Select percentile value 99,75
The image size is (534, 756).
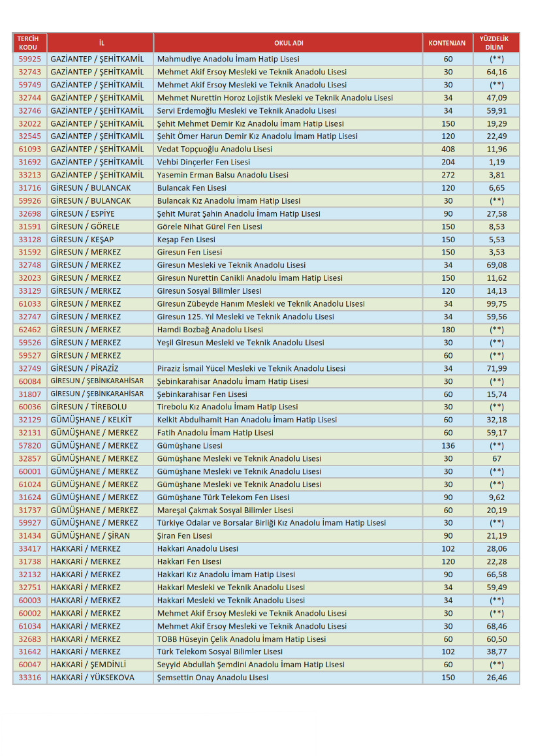point(496,304)
